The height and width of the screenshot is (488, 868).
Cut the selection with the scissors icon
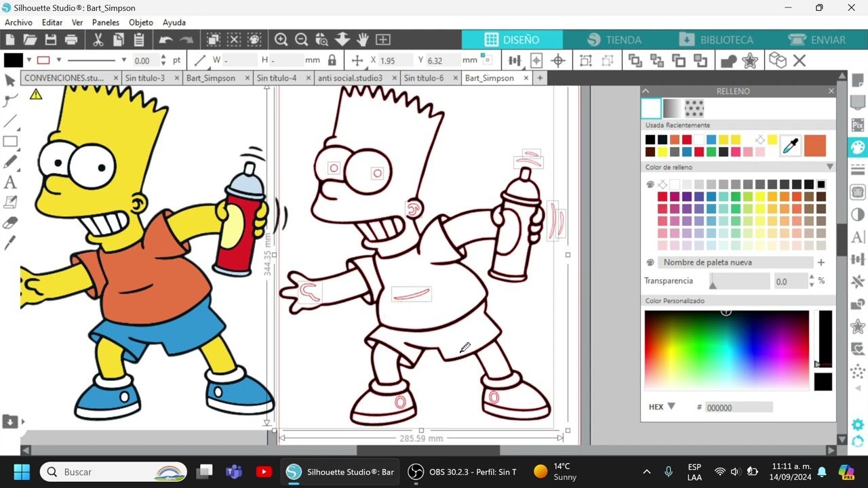click(x=98, y=39)
